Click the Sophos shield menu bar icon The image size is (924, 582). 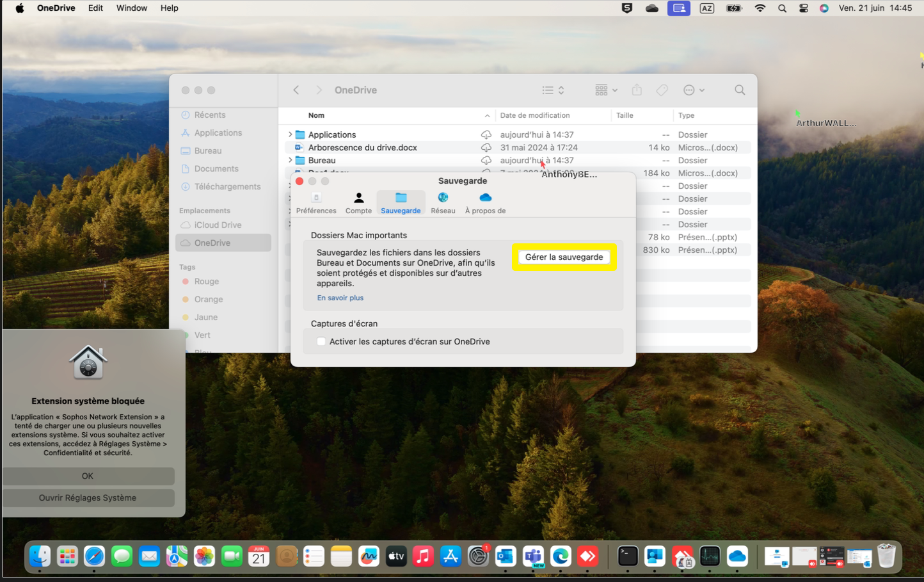627,8
